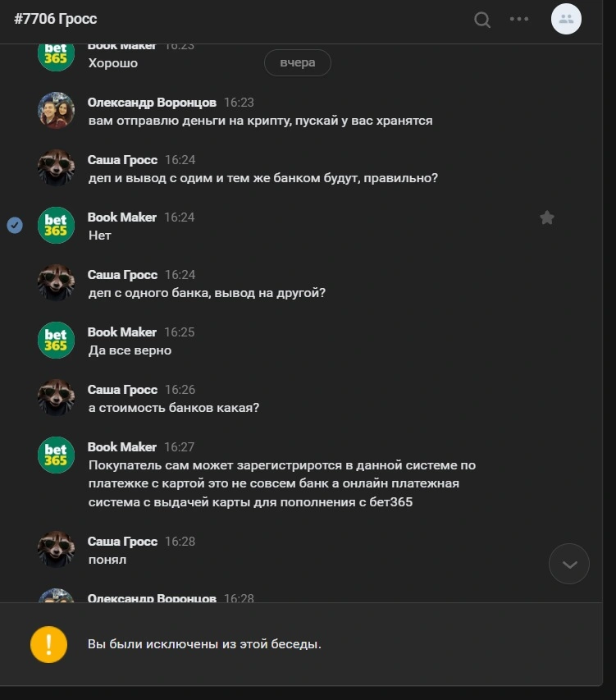Open profile link 'Олександр Воронцов' at 16:23
Screen dimensions: 616x700
(152, 103)
